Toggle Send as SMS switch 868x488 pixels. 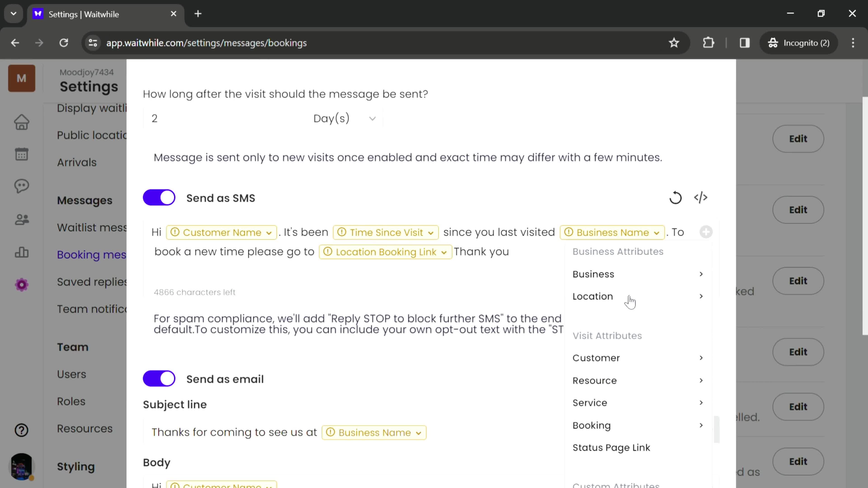pos(159,198)
